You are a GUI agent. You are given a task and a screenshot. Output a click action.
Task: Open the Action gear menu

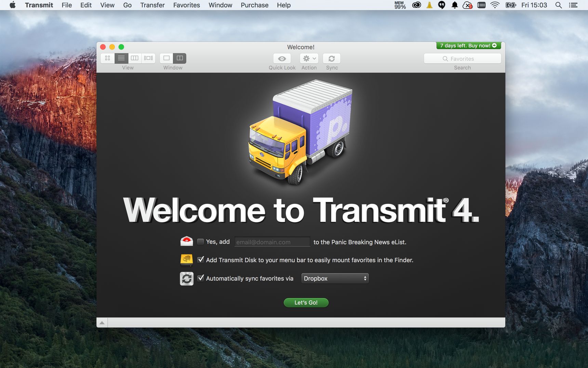(x=309, y=59)
